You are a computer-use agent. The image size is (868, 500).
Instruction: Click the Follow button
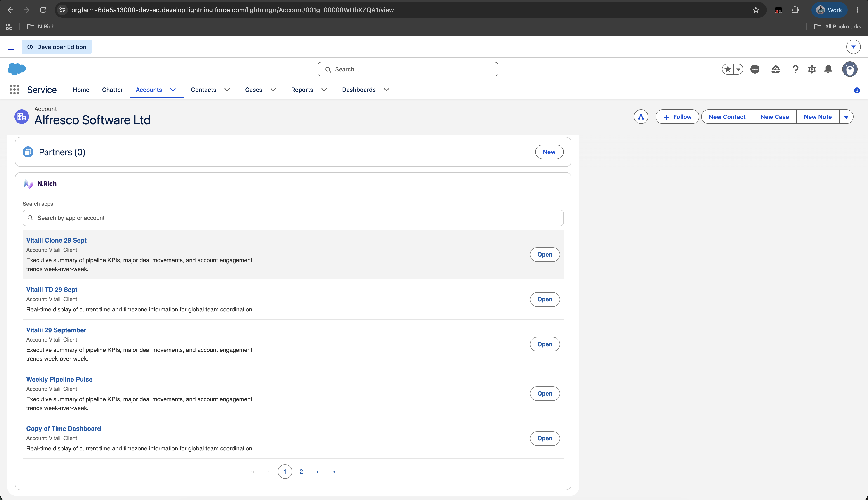click(677, 117)
